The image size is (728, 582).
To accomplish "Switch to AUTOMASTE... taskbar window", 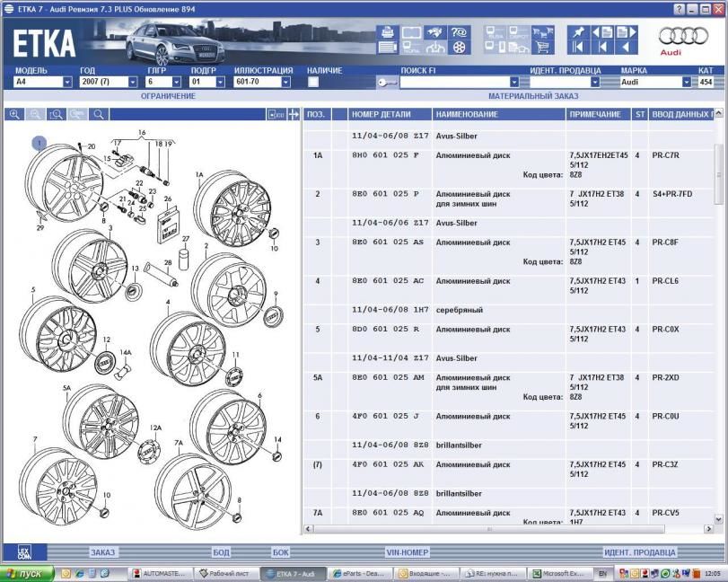I will pyautogui.click(x=161, y=574).
